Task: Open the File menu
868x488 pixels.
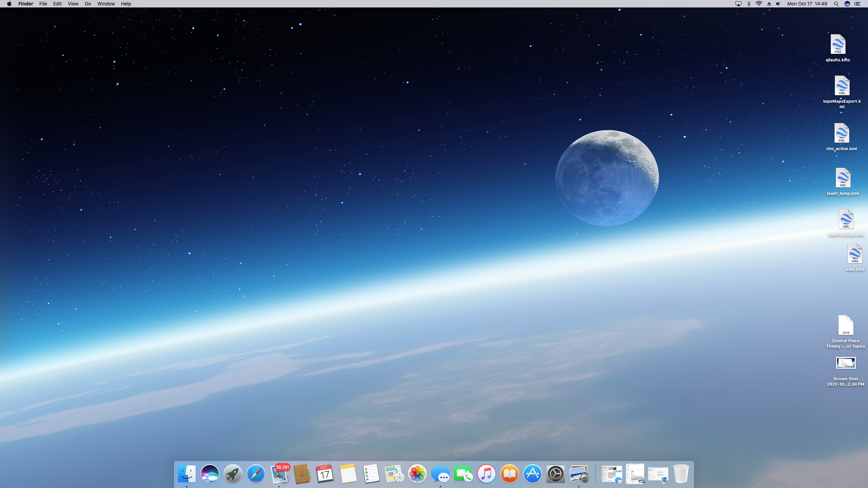Action: pyautogui.click(x=43, y=4)
